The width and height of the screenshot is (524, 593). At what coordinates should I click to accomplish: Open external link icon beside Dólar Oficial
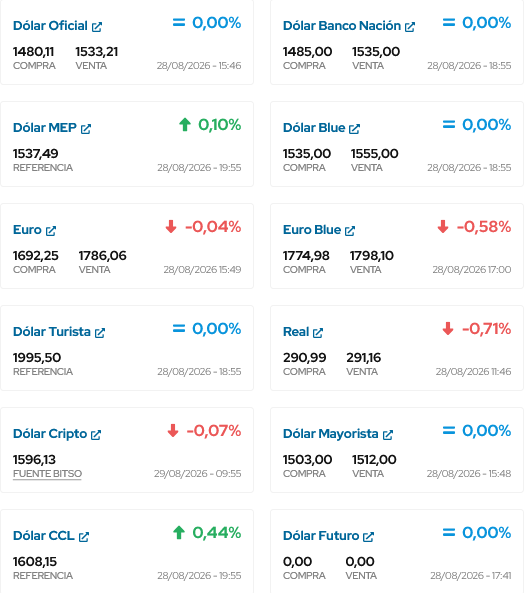[97, 27]
